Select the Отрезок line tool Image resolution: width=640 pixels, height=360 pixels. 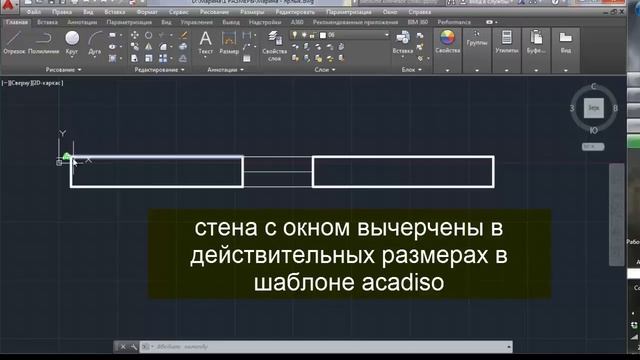(x=14, y=42)
